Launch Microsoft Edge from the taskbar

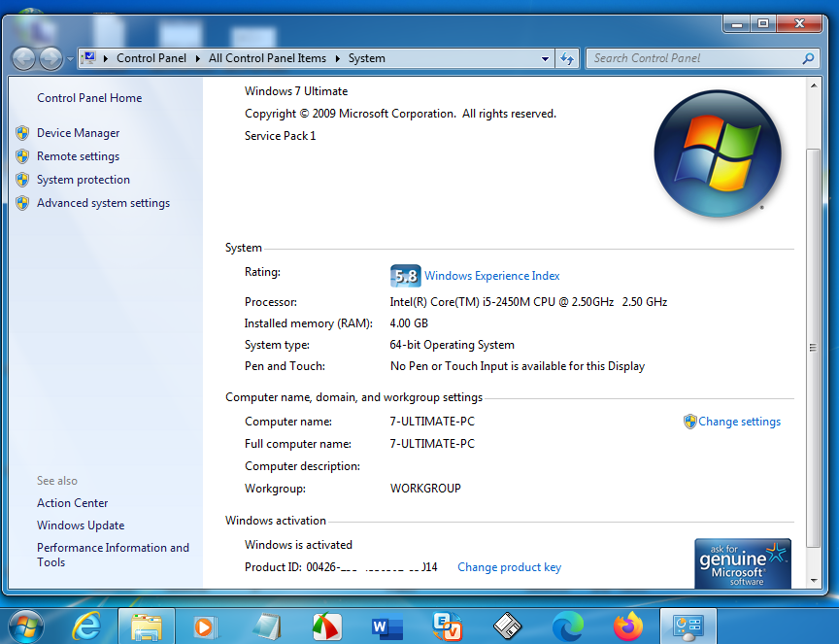point(568,627)
